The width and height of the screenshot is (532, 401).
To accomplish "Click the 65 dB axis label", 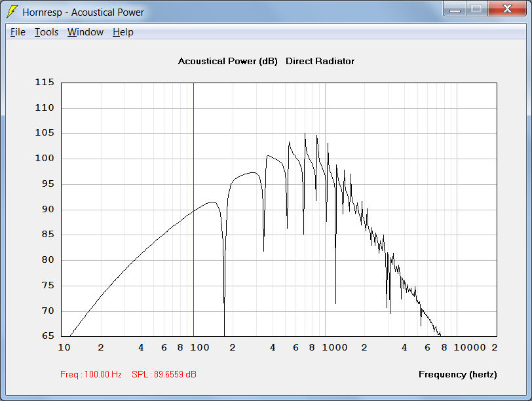I will pos(48,336).
